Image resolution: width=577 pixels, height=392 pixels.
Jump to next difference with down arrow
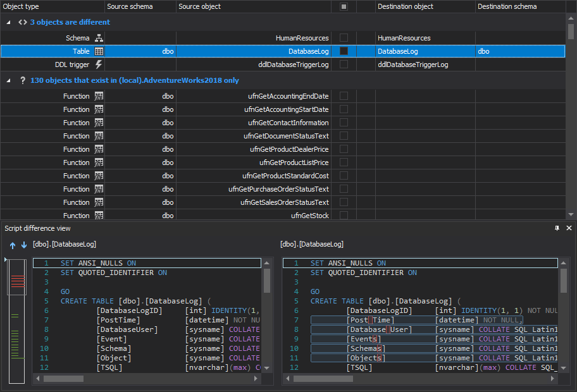[x=24, y=245]
